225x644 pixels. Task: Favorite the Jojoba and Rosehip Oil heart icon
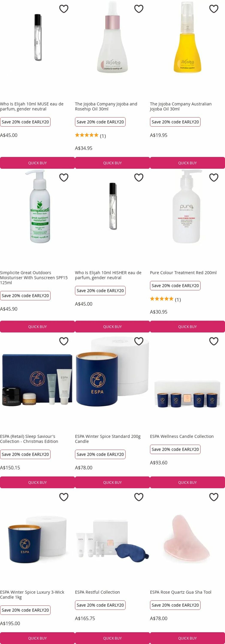click(139, 9)
